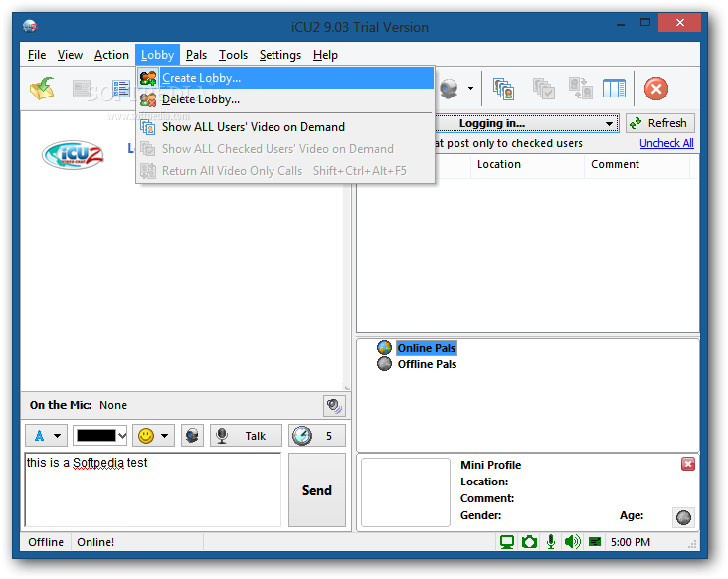The height and width of the screenshot is (579, 728).
Task: Click the Offline status bar text
Action: pos(46,542)
